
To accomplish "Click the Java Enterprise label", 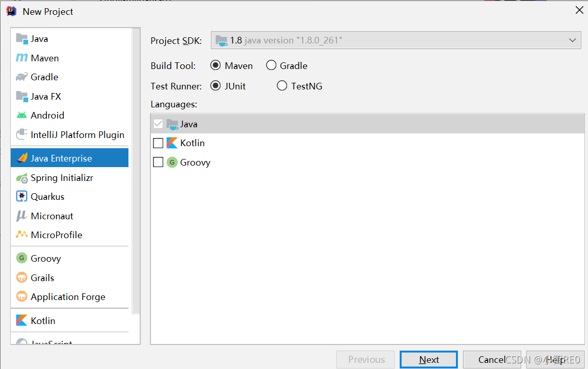I will [61, 158].
